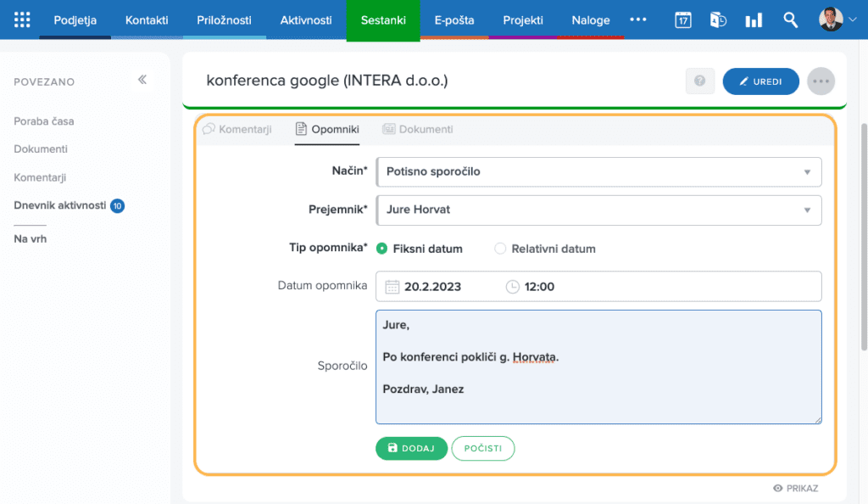Switch to the Opomniki tab
Screen dimensions: 868x504
click(327, 130)
